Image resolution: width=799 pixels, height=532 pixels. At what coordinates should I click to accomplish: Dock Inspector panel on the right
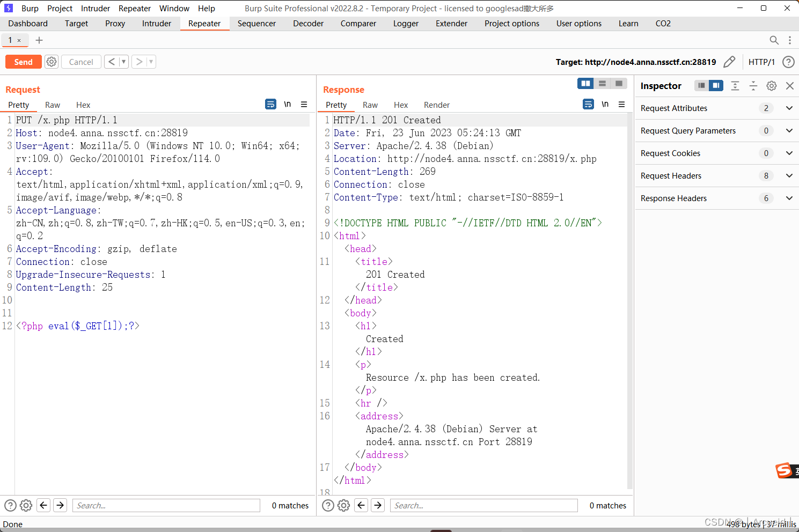coord(716,86)
